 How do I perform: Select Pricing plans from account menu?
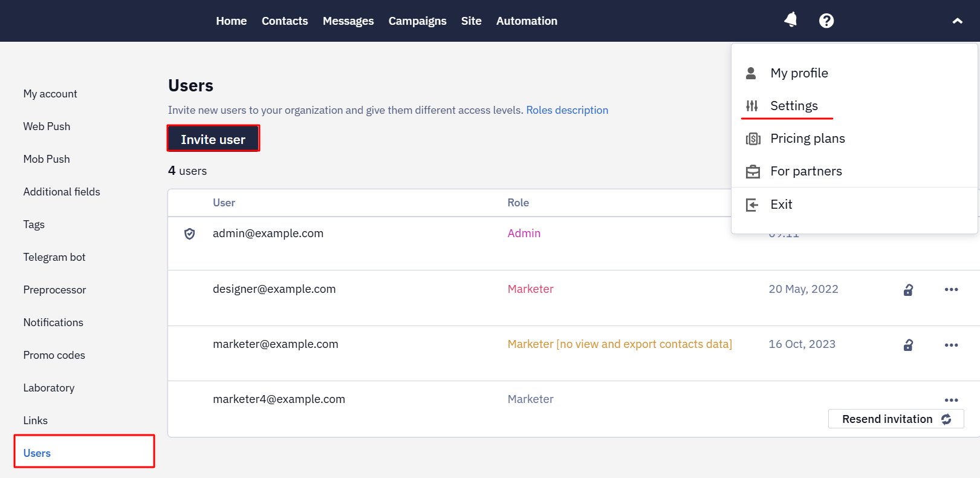pyautogui.click(x=808, y=139)
